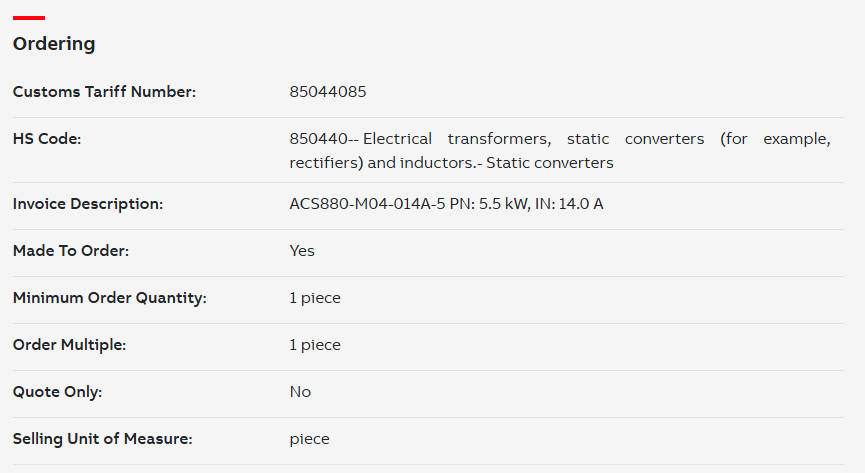865x473 pixels.
Task: Click the HS Code label
Action: 47,139
